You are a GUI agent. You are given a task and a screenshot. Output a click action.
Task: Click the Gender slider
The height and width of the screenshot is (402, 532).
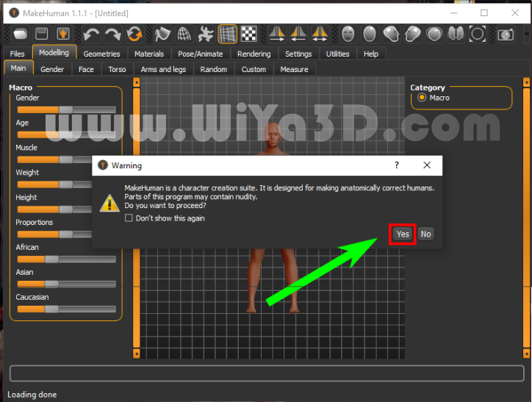click(x=66, y=110)
